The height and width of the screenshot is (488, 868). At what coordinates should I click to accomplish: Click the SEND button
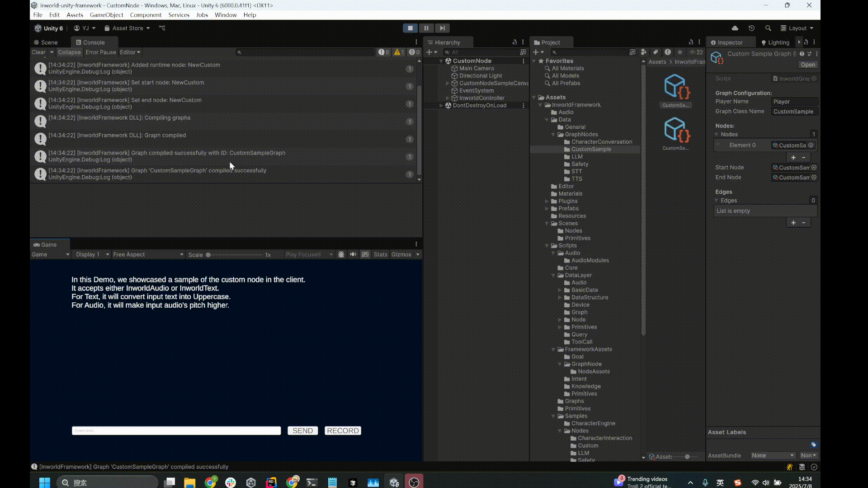tap(302, 431)
